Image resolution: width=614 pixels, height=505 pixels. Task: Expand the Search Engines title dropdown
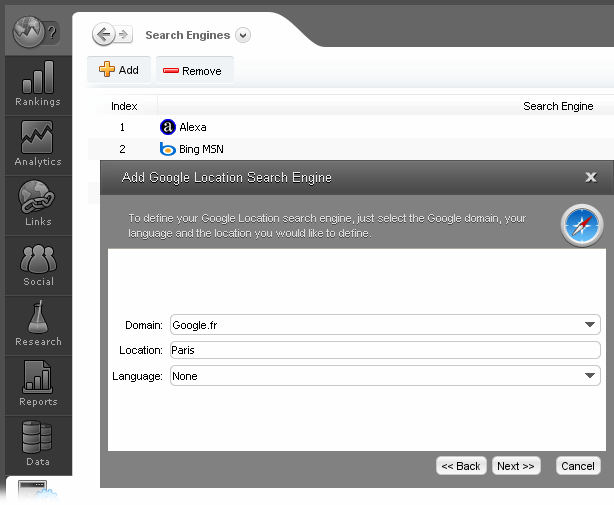(243, 35)
